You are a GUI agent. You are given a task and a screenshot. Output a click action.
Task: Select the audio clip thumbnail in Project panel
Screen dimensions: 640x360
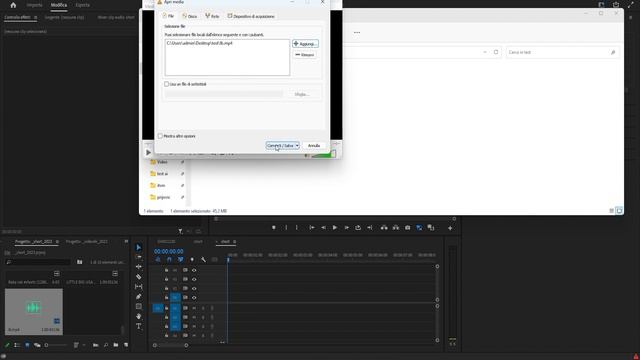click(x=34, y=311)
